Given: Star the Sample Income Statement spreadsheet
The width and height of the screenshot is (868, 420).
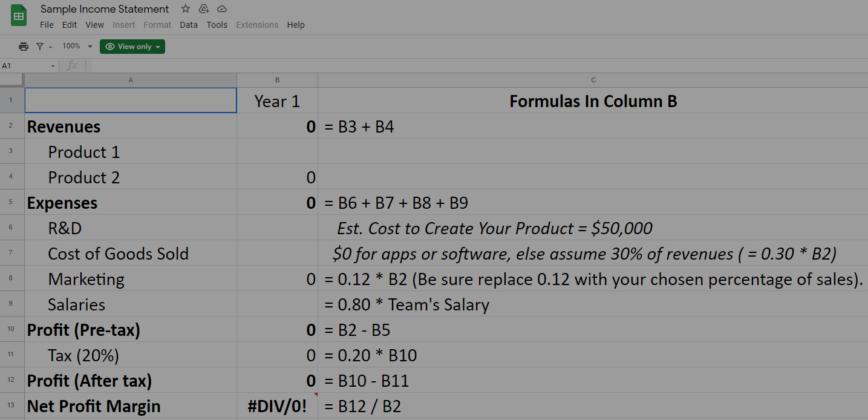Looking at the screenshot, I should 185,8.
